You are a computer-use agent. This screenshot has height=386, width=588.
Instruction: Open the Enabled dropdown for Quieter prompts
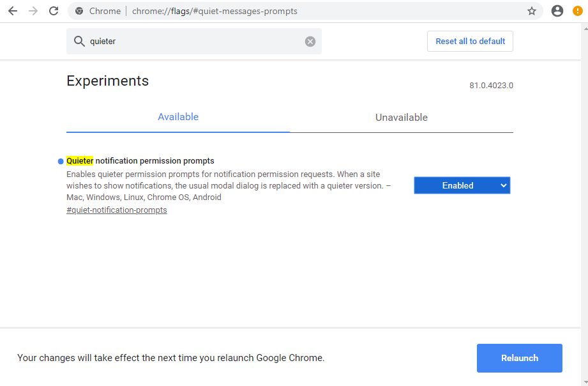click(x=462, y=185)
